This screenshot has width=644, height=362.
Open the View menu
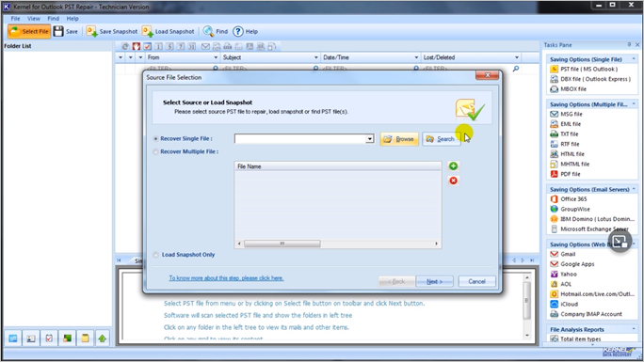[34, 19]
